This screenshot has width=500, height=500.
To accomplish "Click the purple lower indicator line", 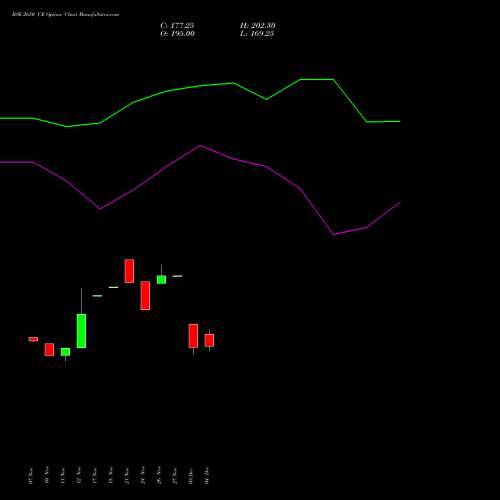I will pos(200,146).
